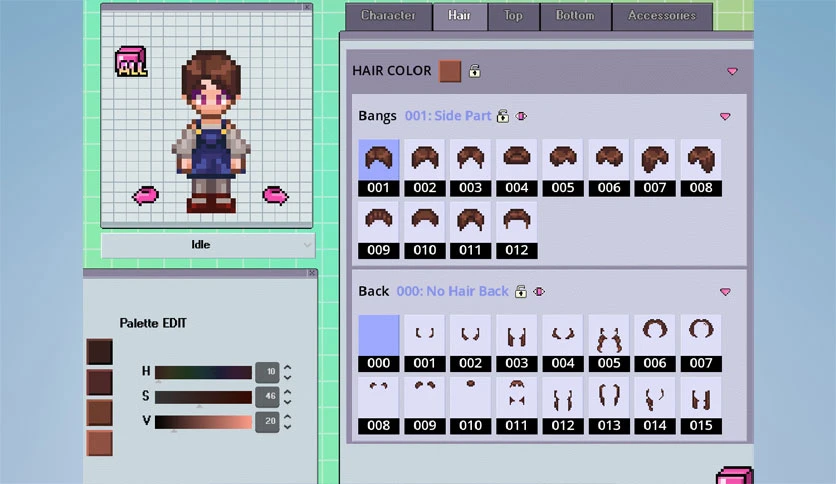Select bangs style 006
The height and width of the screenshot is (484, 836).
coord(609,168)
